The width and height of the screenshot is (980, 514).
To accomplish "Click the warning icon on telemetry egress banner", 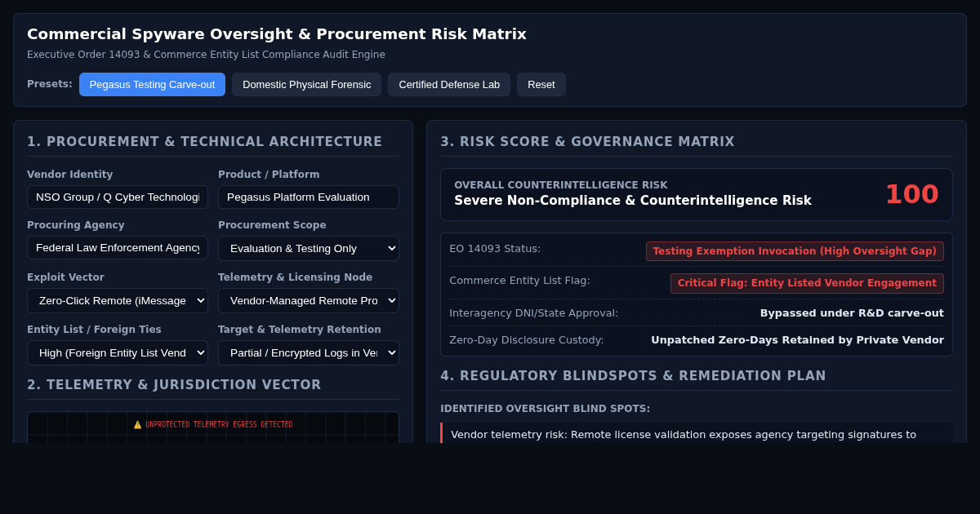I will [138, 424].
